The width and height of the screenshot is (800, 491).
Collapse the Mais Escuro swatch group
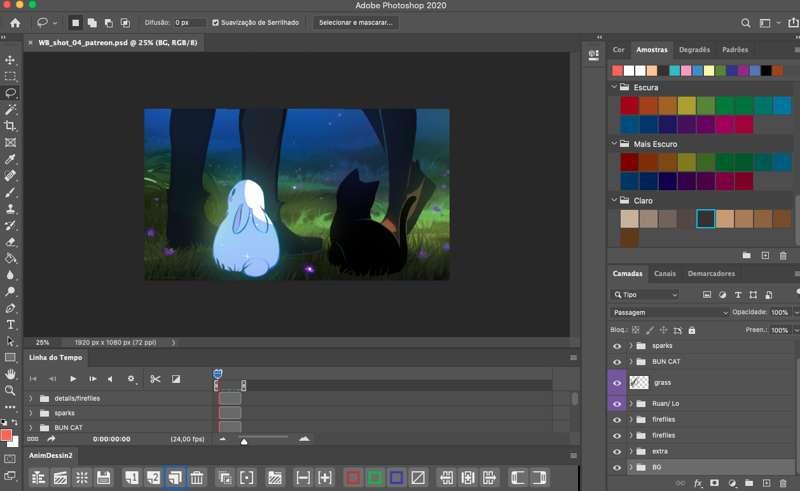[x=614, y=144]
